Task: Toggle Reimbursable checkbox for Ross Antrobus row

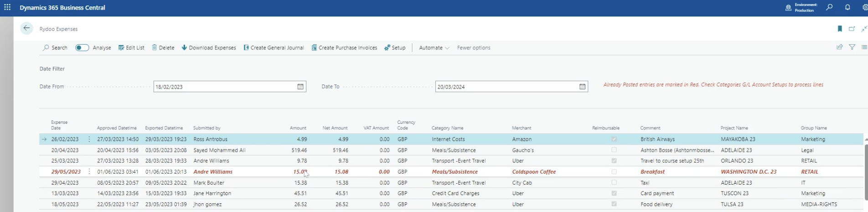Action: [614, 139]
